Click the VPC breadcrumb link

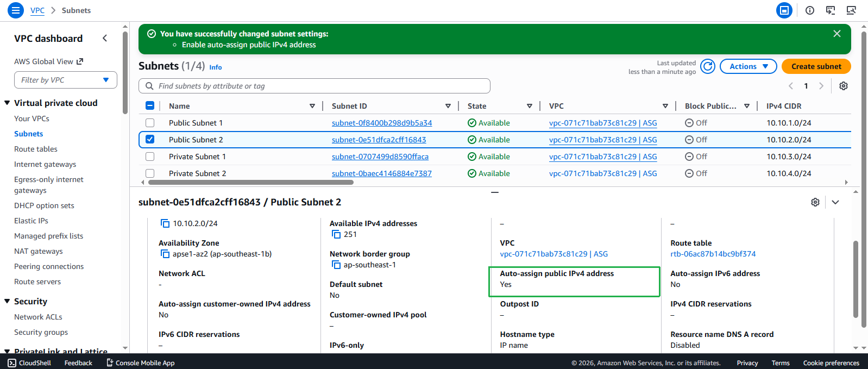click(x=37, y=10)
